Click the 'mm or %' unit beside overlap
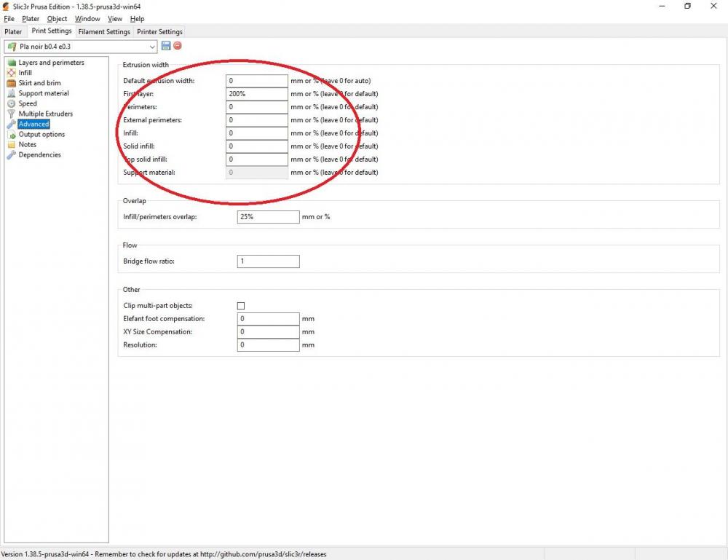This screenshot has height=560, width=728. click(316, 217)
